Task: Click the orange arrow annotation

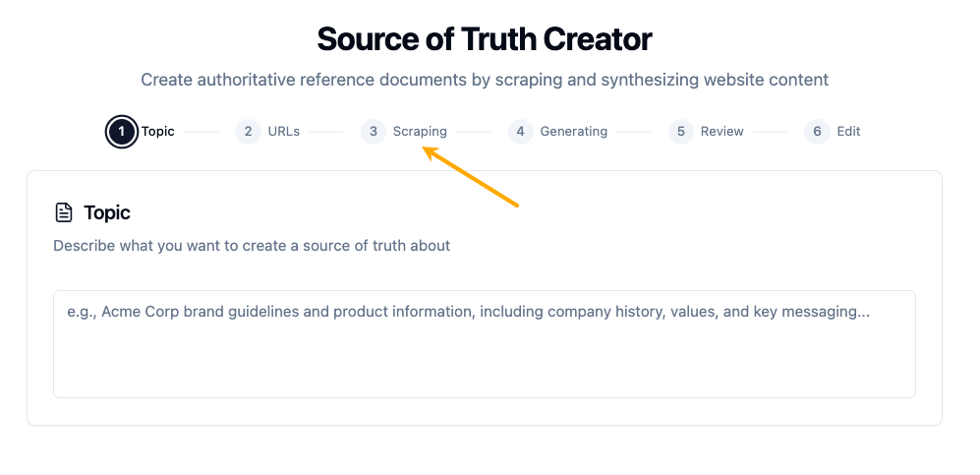Action: tap(472, 177)
